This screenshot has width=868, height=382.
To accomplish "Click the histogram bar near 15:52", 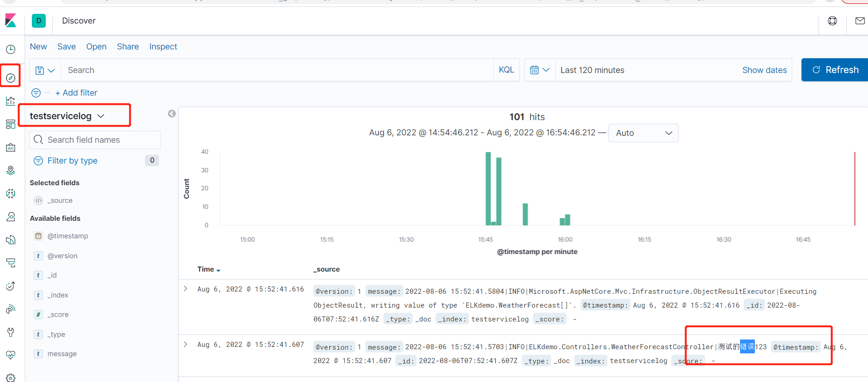I will pos(525,214).
